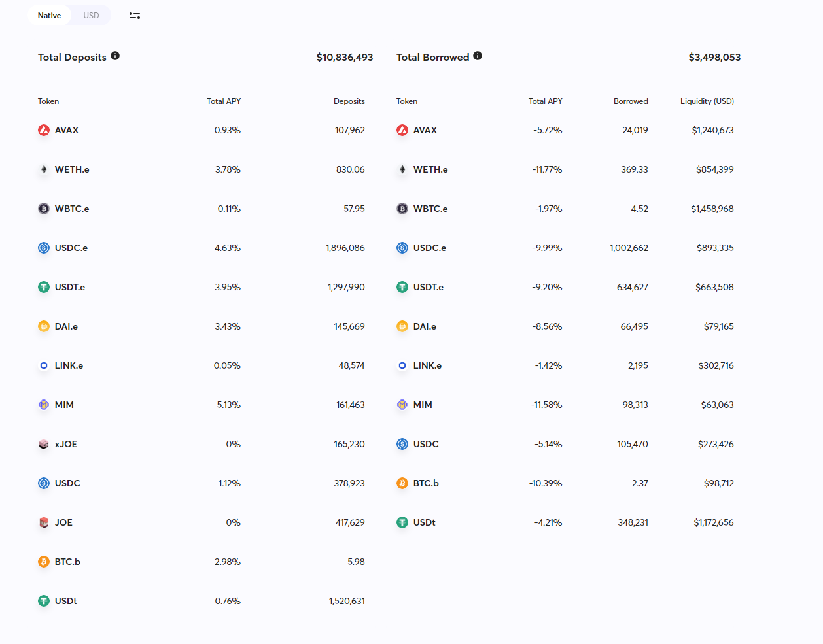Sort by Liquidity (USD) column header
The image size is (823, 644).
click(707, 101)
